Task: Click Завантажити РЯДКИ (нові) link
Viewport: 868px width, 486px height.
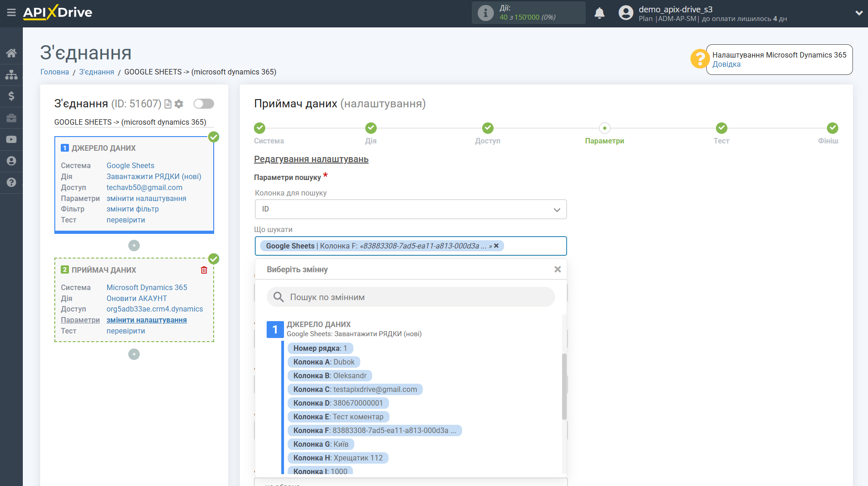Action: coord(154,176)
